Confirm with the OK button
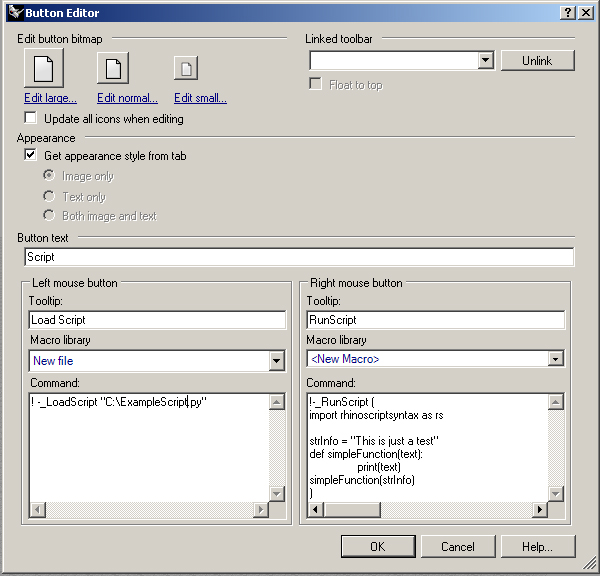This screenshot has width=600, height=576. click(377, 547)
